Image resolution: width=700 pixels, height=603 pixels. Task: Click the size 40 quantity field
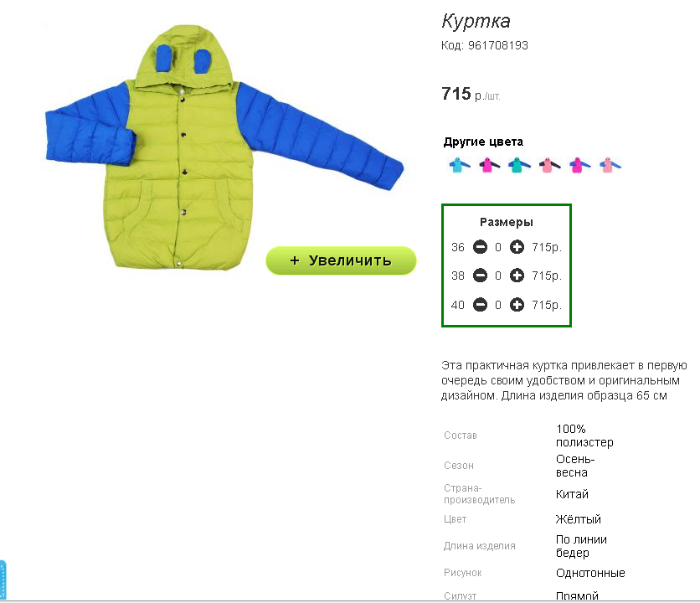(x=498, y=305)
